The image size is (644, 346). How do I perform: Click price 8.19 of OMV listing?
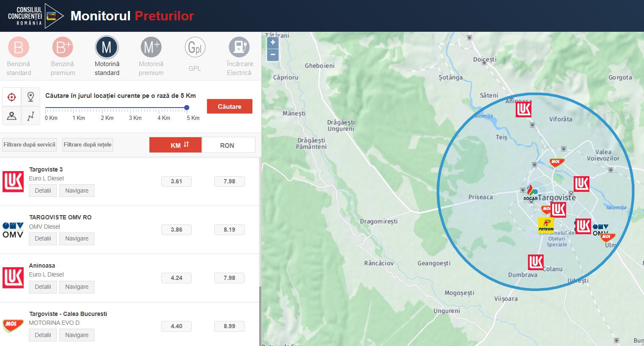229,230
